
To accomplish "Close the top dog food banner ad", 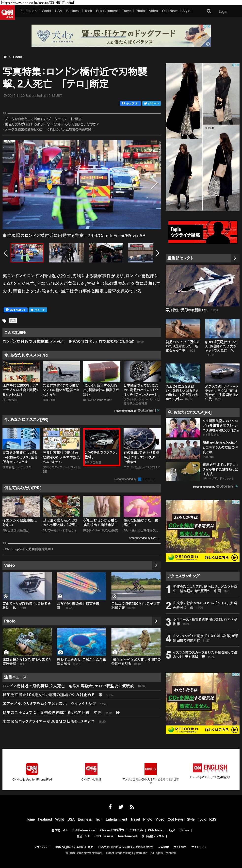I will 209,26.
